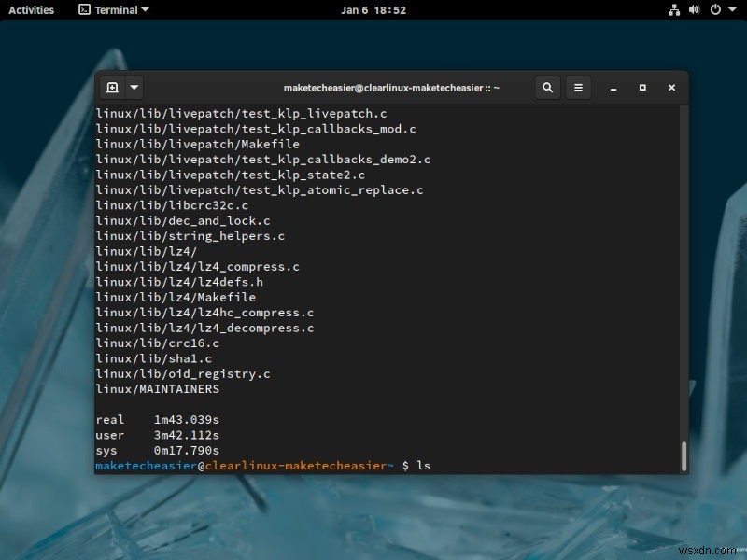Click the network indicator icon
The width and height of the screenshot is (747, 560).
[x=674, y=9]
